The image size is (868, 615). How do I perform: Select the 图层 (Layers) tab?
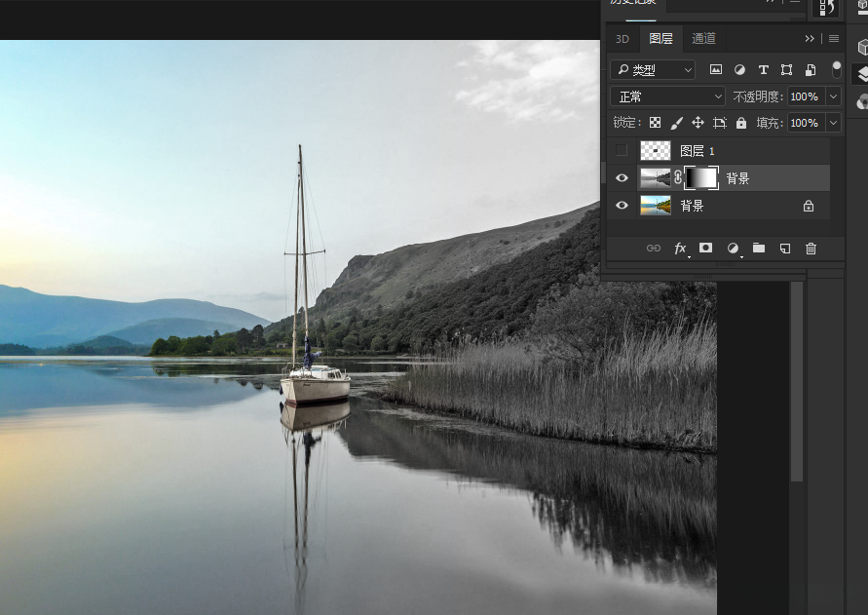coord(660,38)
